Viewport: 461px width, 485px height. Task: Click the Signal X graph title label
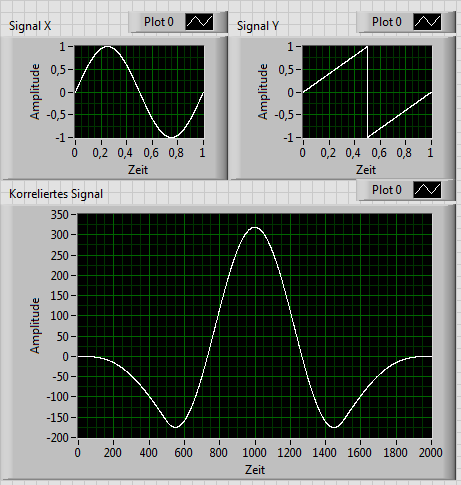(30, 26)
